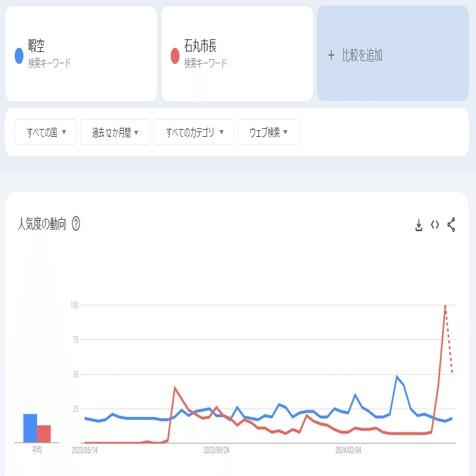Image resolution: width=476 pixels, height=476 pixels.
Task: Click the 平均 label under bars
Action: click(37, 450)
